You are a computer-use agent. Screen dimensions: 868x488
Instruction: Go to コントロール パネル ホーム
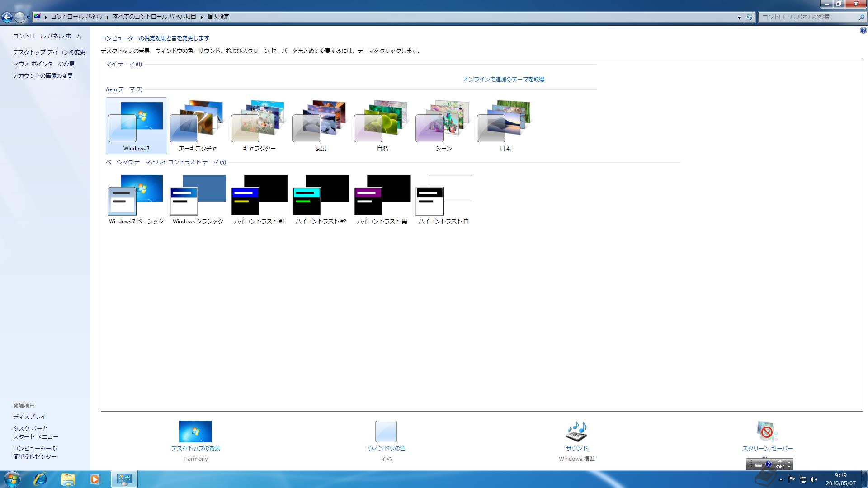click(x=47, y=36)
